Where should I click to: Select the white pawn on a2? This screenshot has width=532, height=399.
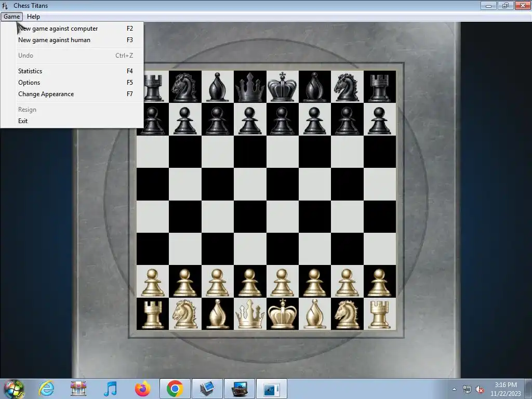click(153, 282)
